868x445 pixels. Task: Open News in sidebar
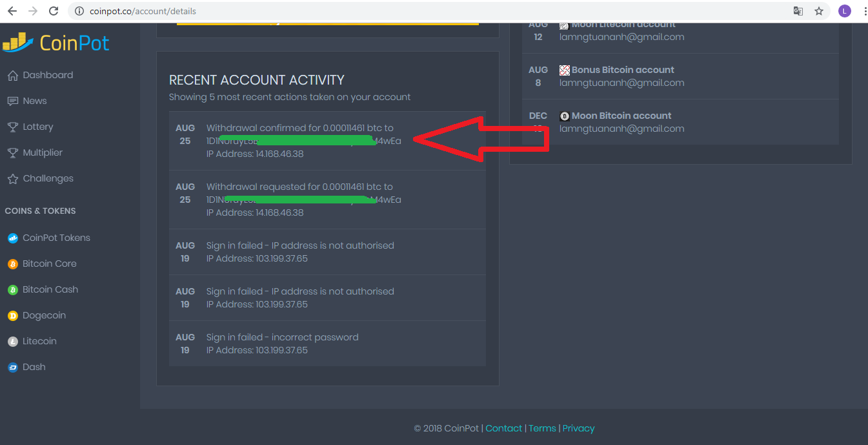[35, 101]
